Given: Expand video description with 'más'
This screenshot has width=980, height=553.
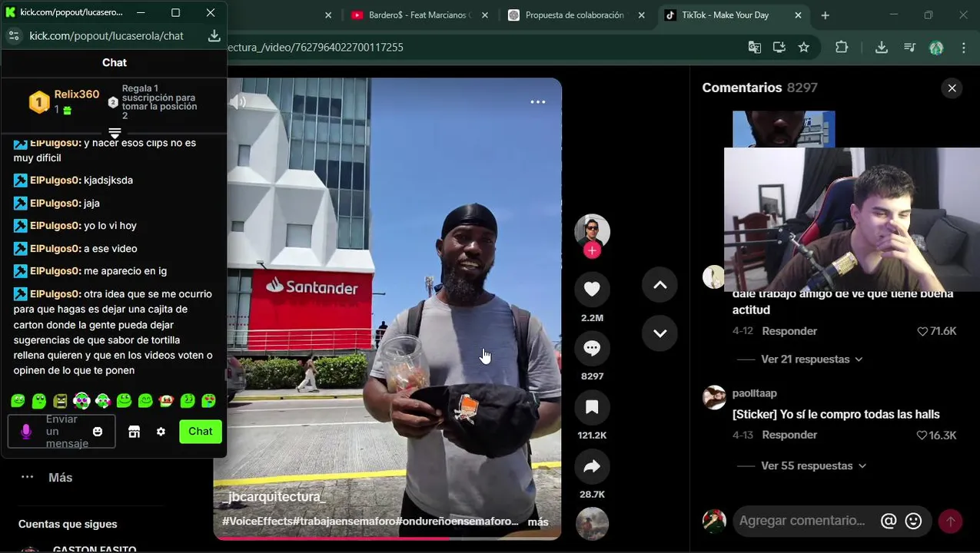Looking at the screenshot, I should [538, 522].
